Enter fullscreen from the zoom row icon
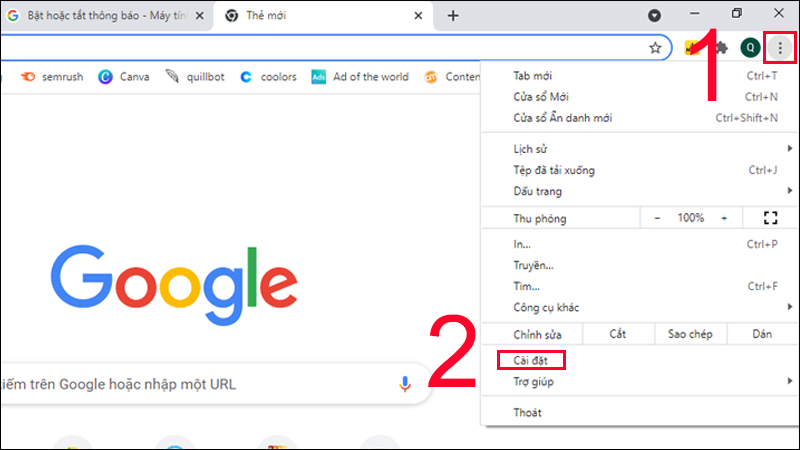 (769, 218)
